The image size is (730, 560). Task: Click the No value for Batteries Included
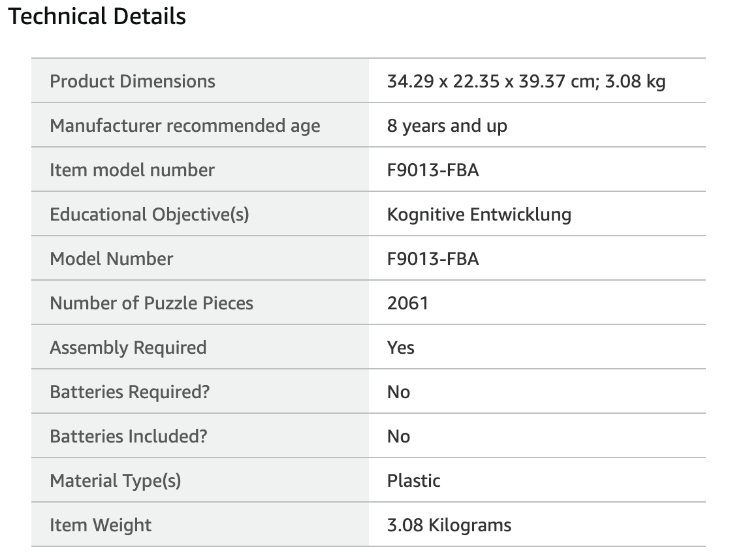[x=398, y=436]
